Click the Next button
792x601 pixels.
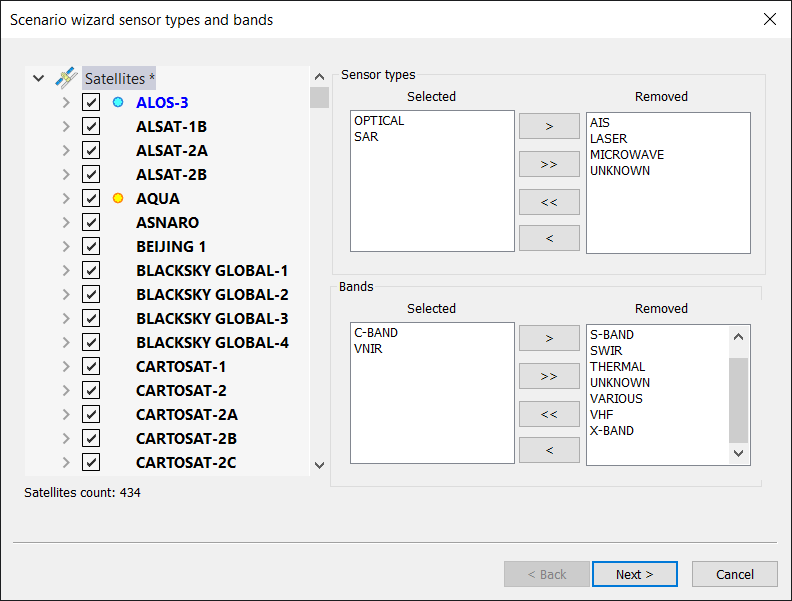click(x=634, y=574)
